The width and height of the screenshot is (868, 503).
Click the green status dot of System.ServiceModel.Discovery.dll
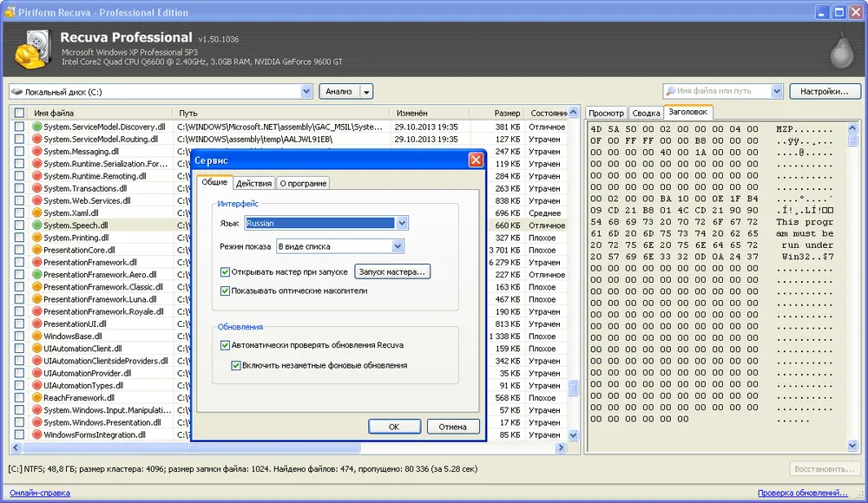37,127
